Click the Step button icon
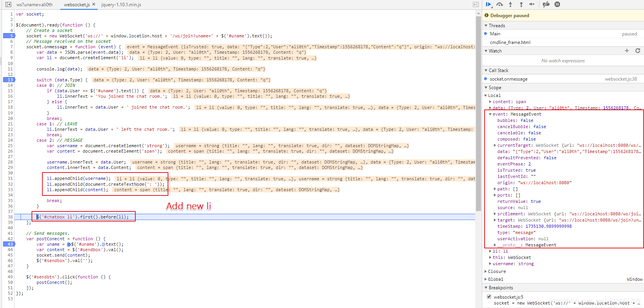 (x=532, y=4)
